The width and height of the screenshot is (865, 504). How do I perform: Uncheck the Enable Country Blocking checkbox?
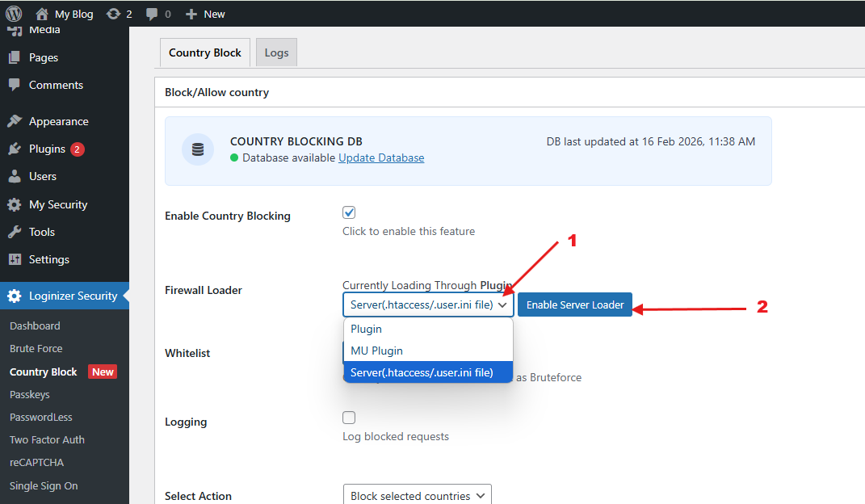click(349, 212)
